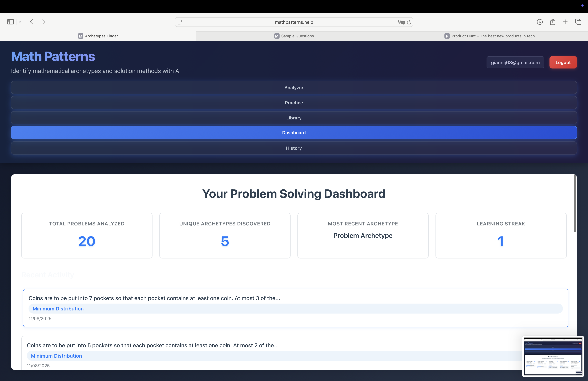Screen dimensions: 588x381
Task: Show downloads with the download icon
Action: point(540,22)
